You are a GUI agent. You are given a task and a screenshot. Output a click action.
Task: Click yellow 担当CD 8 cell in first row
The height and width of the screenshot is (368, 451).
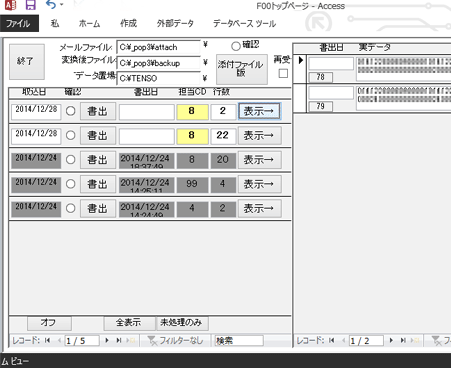(192, 111)
